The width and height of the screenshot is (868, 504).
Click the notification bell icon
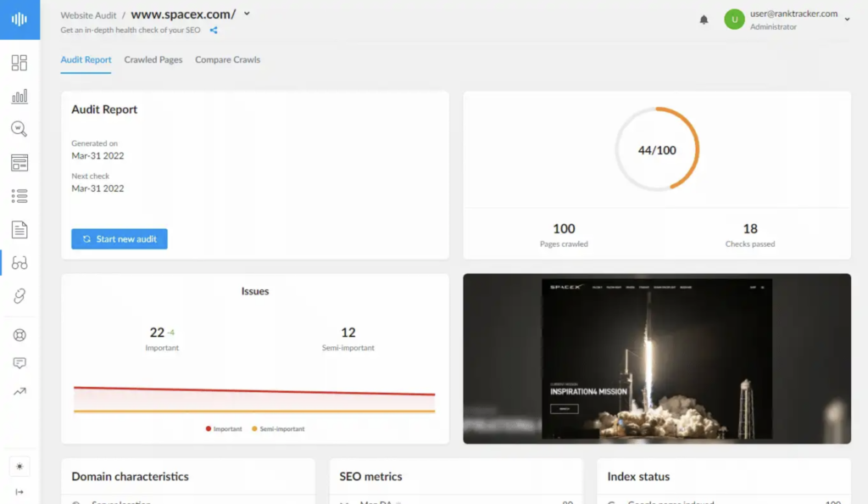pos(704,20)
